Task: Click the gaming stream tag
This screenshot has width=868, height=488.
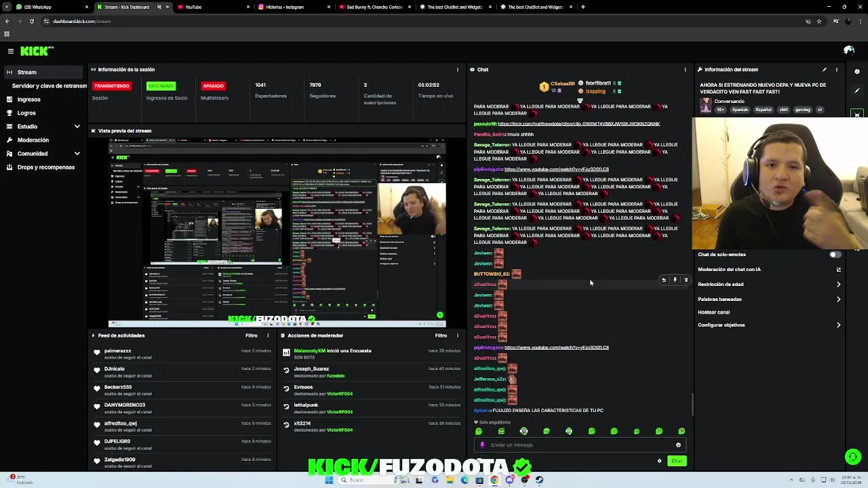Action: pos(803,110)
